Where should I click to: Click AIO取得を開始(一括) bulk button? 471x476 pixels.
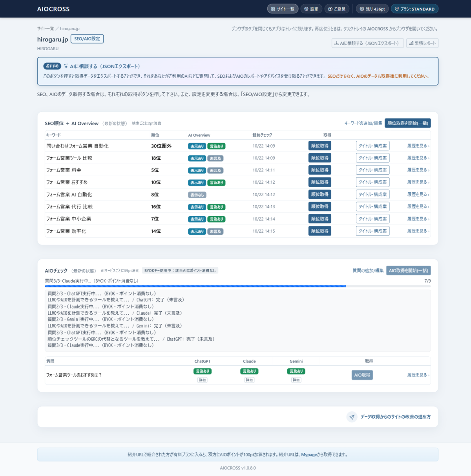(x=408, y=271)
